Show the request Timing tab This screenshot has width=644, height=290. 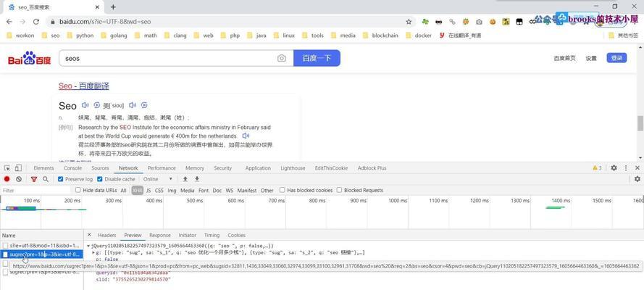tap(212, 236)
